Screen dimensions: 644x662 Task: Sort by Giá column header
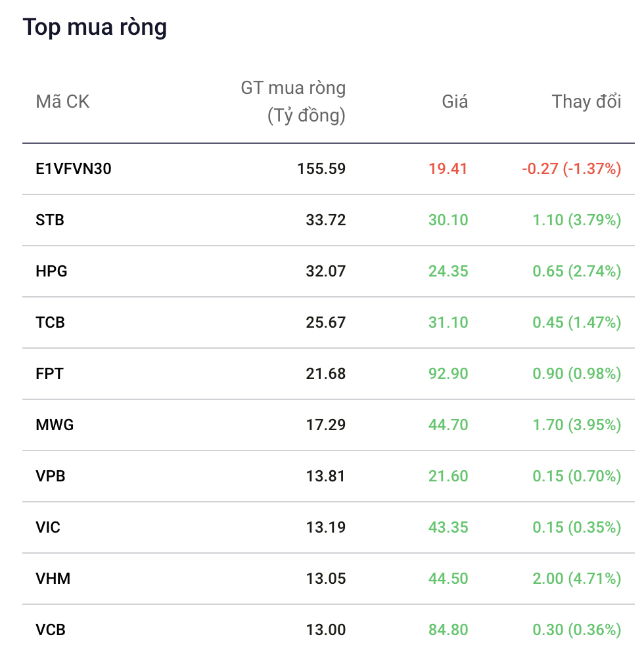click(455, 102)
